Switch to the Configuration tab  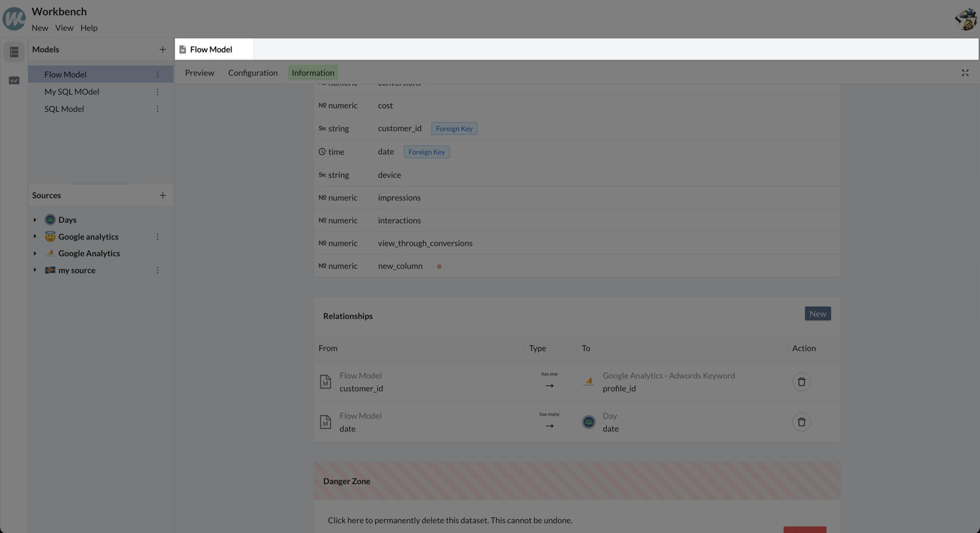[253, 73]
